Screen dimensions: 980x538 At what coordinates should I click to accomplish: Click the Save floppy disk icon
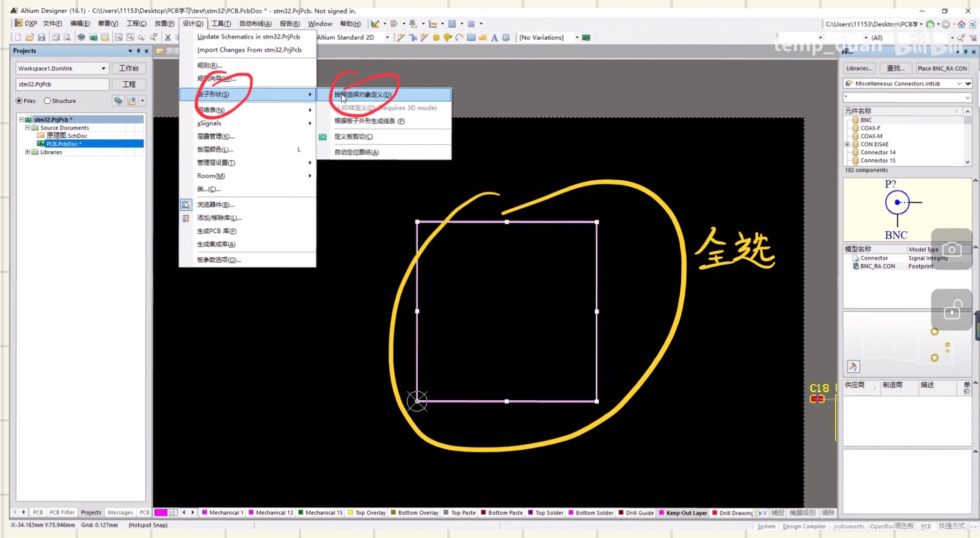[x=41, y=38]
